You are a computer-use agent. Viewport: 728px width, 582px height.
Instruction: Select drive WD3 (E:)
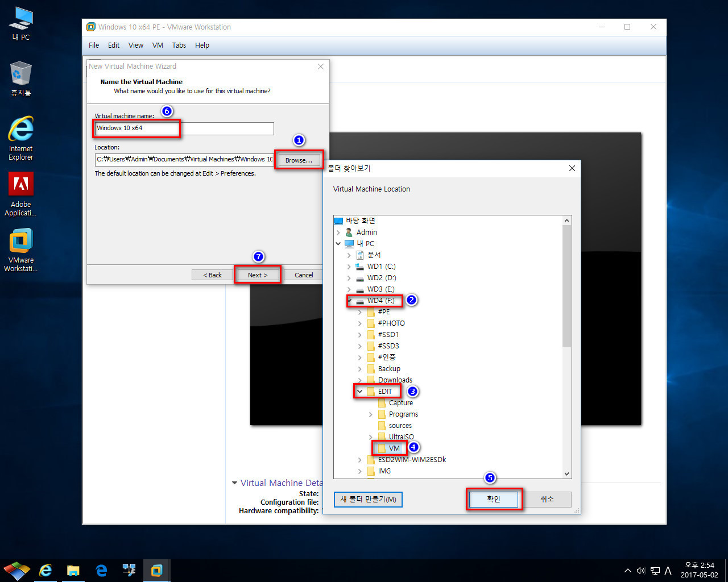pyautogui.click(x=380, y=289)
